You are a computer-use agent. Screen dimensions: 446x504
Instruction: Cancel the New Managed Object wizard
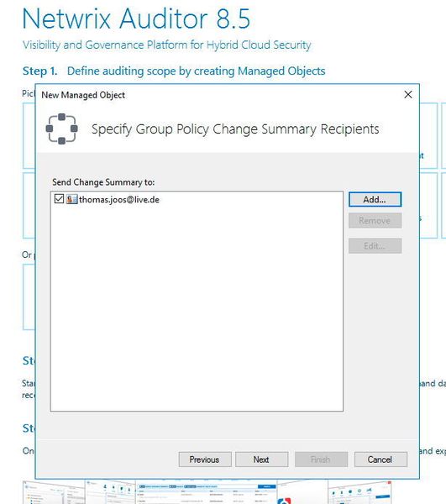[380, 459]
